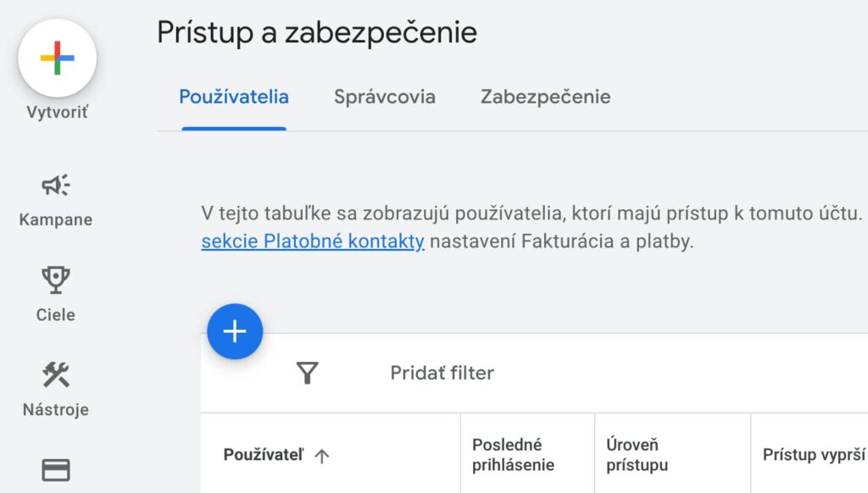Image resolution: width=868 pixels, height=493 pixels.
Task: Sort by the Používateľ column header
Action: pyautogui.click(x=264, y=455)
